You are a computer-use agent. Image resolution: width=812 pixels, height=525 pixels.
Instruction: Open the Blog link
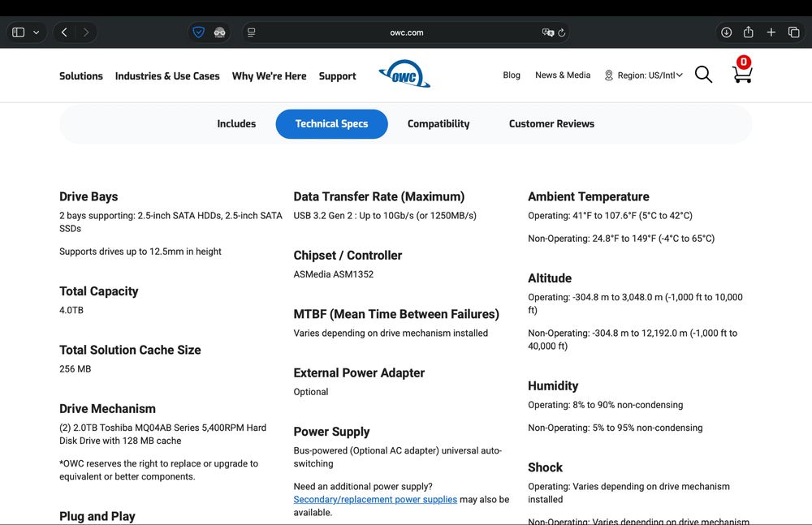pyautogui.click(x=511, y=75)
